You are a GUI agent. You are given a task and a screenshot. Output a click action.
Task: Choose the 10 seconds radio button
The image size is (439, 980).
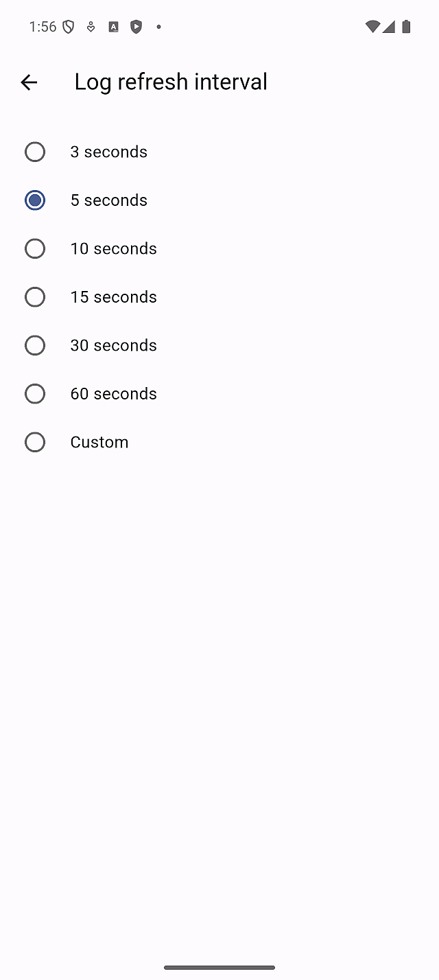(x=35, y=248)
